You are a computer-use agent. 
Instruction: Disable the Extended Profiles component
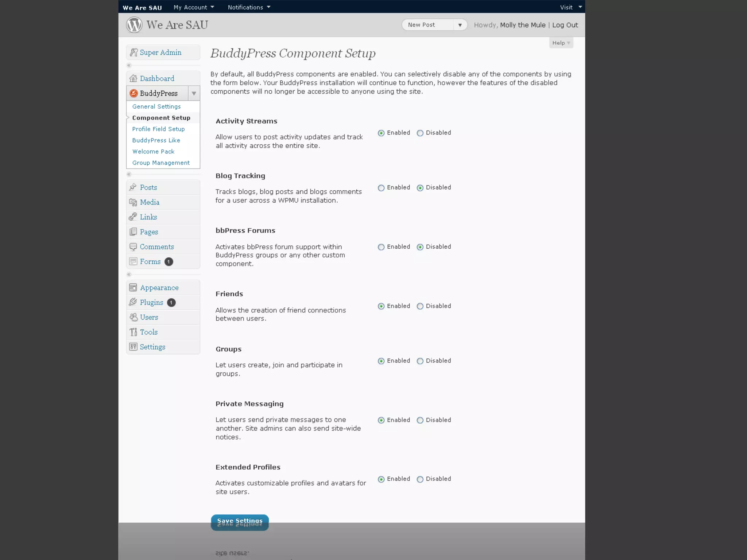tap(420, 479)
